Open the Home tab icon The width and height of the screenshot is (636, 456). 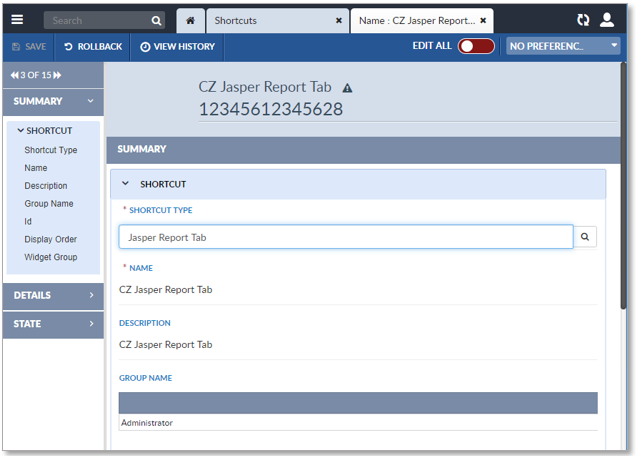[x=190, y=20]
